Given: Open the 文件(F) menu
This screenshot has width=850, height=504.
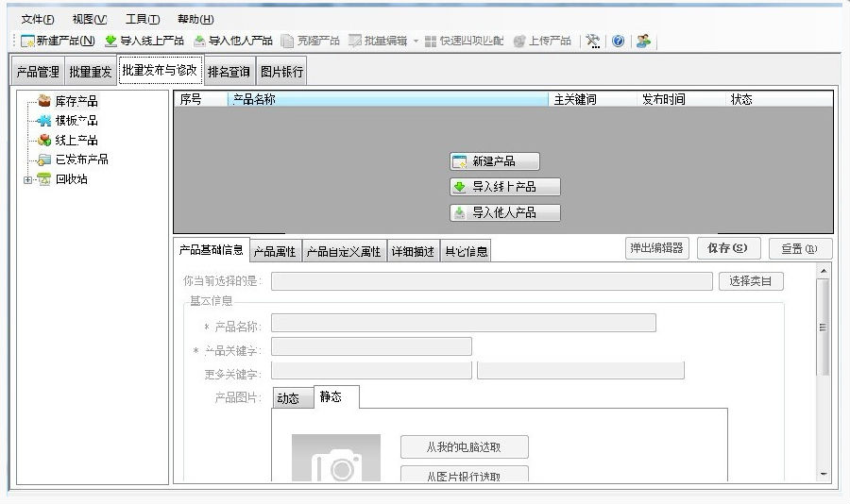Looking at the screenshot, I should [x=38, y=20].
